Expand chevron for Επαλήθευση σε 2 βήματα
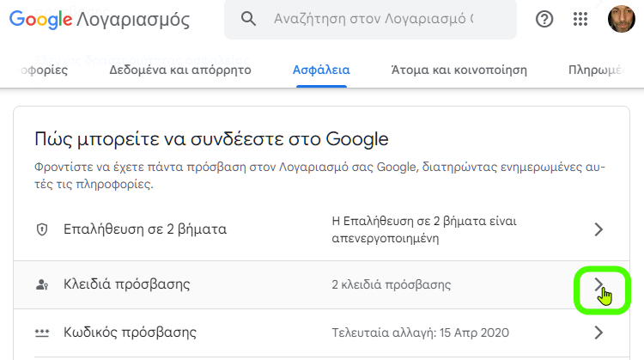Viewport: 644px width, 360px height. tap(598, 229)
